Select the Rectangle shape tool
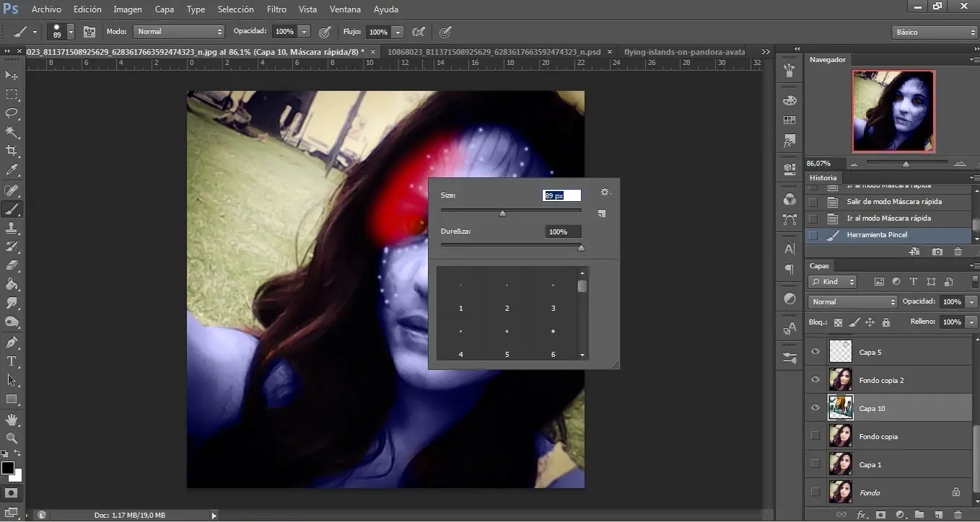The image size is (980, 522). 12,399
